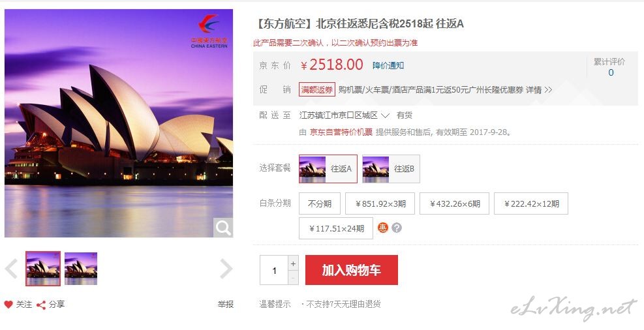
Task: Choose ¥851.92×3期 installment plan
Action: pyautogui.click(x=380, y=203)
